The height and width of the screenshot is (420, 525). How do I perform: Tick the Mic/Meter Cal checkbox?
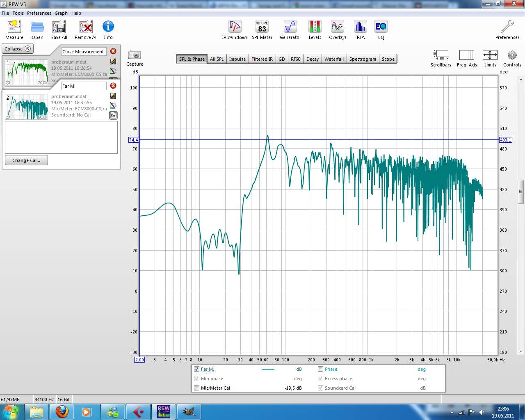(x=197, y=388)
